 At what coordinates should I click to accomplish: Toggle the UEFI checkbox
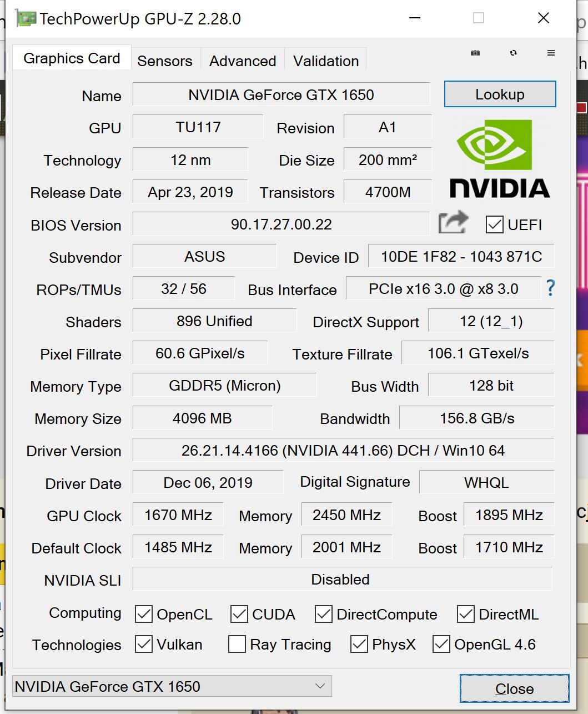(x=494, y=224)
